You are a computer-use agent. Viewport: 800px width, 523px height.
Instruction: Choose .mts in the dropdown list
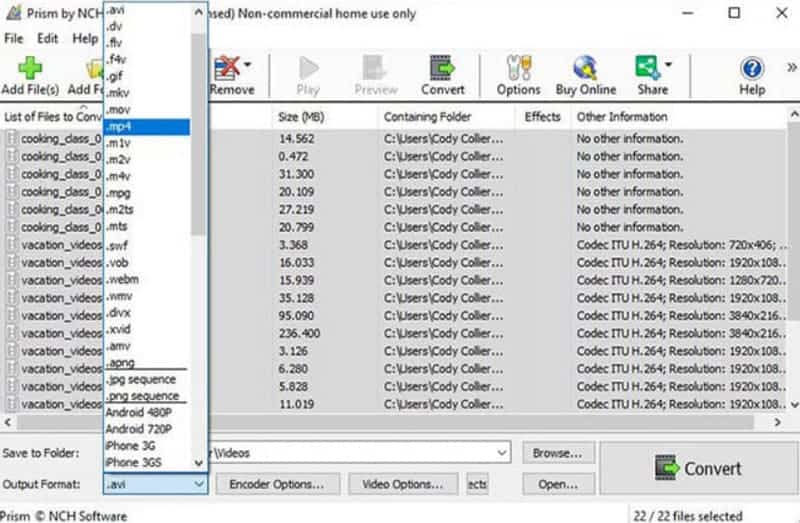tap(147, 227)
